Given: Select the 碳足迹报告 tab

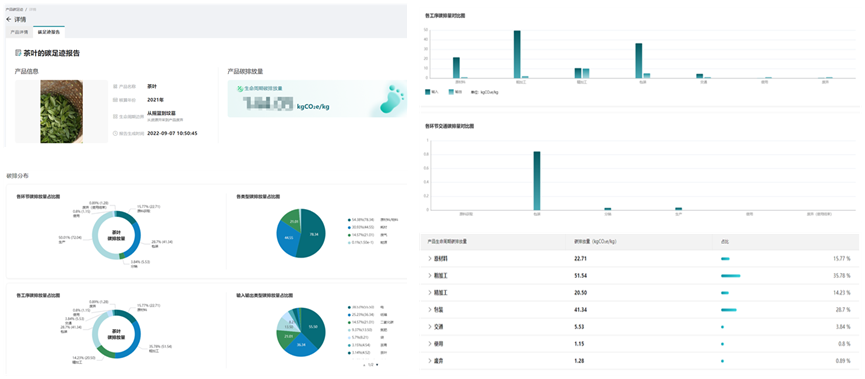Looking at the screenshot, I should pyautogui.click(x=49, y=32).
